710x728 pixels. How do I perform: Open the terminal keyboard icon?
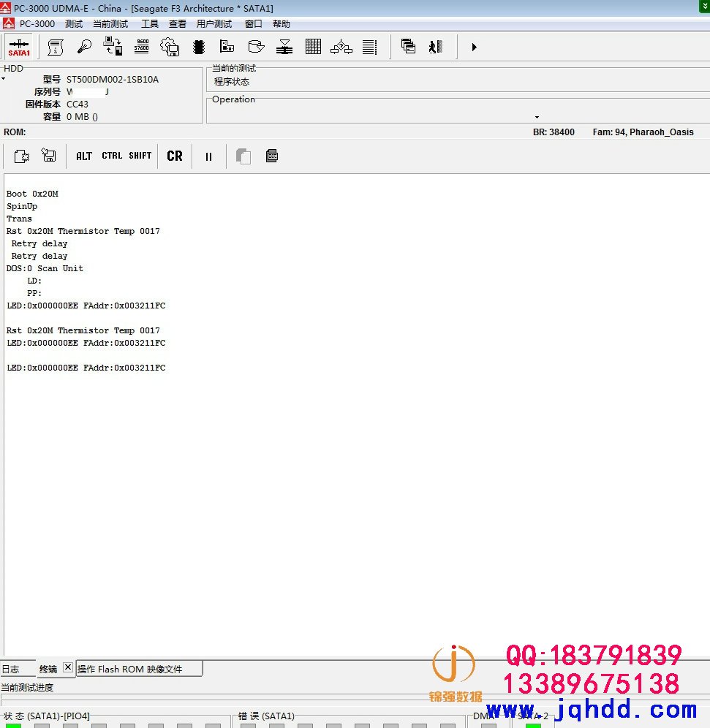coord(272,156)
